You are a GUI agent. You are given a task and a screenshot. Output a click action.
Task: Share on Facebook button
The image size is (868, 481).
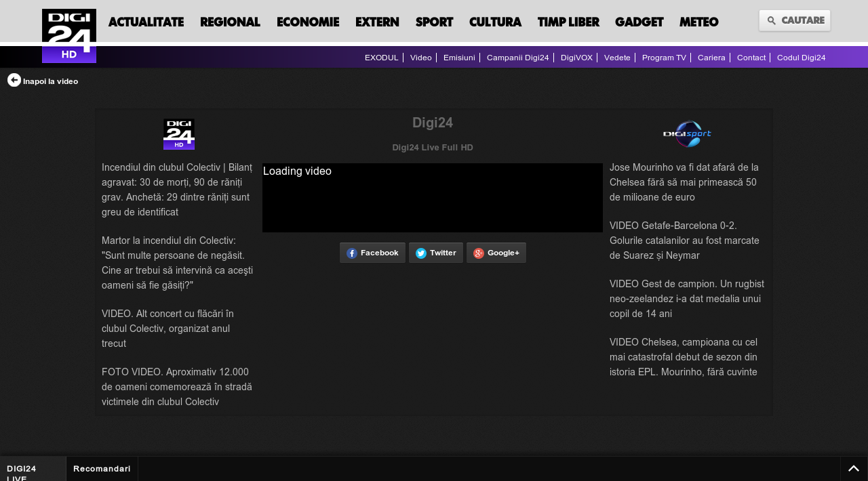372,253
